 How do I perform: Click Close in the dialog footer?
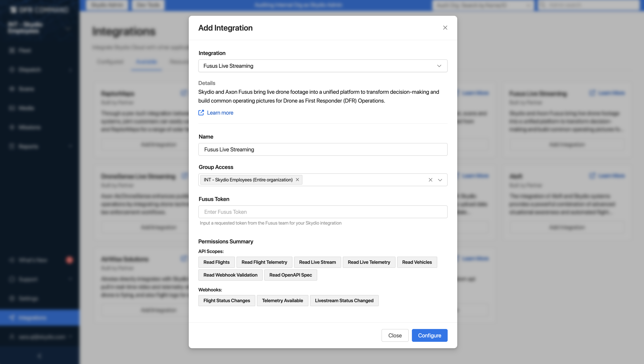point(395,335)
